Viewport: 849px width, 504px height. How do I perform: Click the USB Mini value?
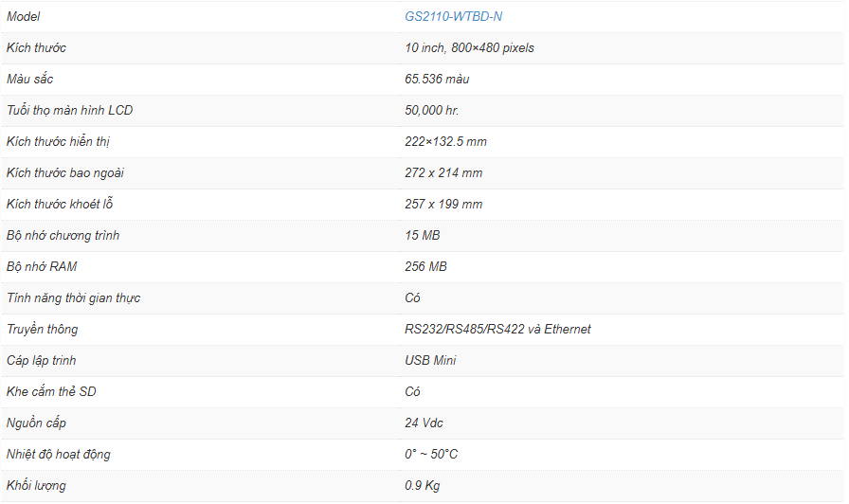coord(430,360)
